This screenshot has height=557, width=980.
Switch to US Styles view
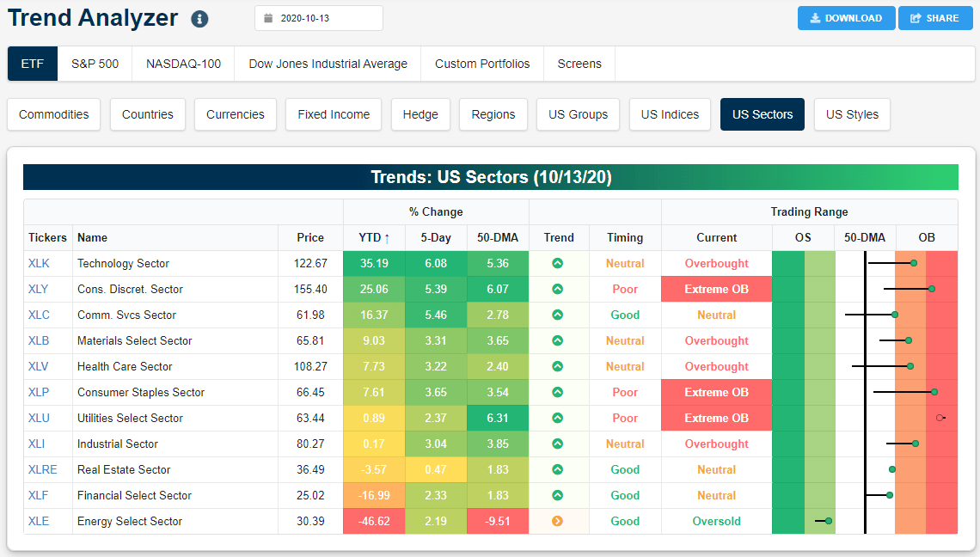tap(852, 113)
